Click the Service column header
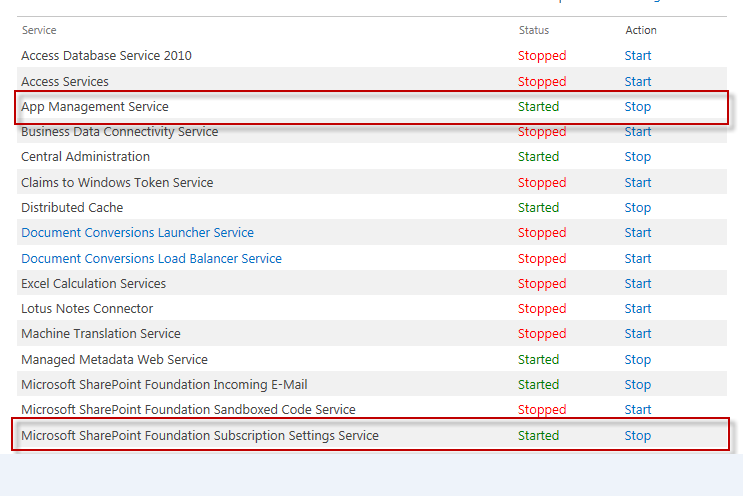Image resolution: width=743 pixels, height=496 pixels. (x=39, y=30)
